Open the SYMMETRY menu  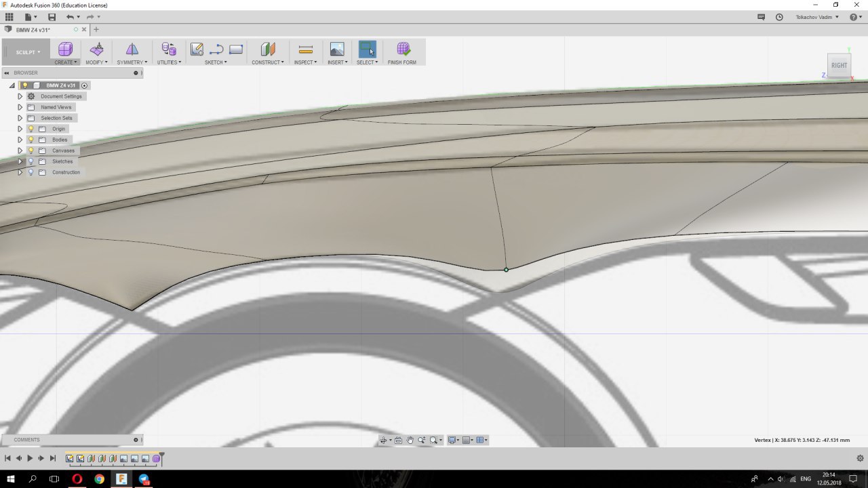132,62
